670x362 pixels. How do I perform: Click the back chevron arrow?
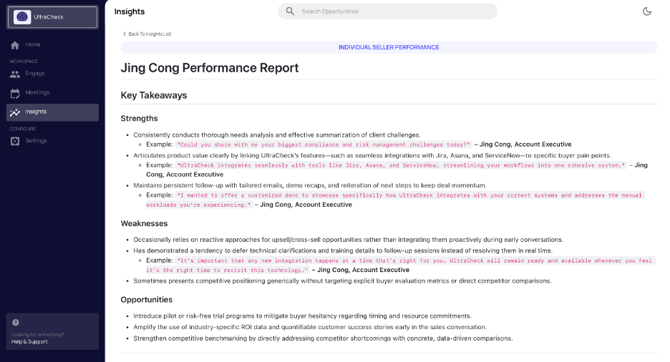(x=124, y=34)
